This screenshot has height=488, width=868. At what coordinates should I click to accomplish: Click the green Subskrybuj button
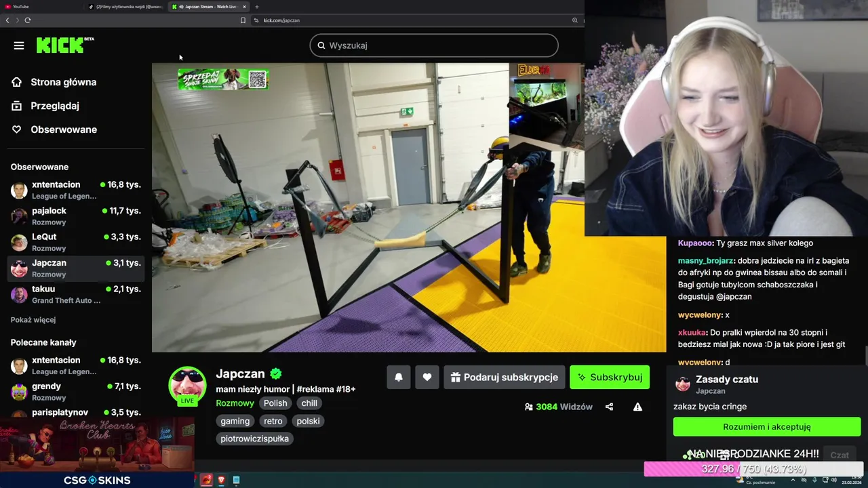(x=610, y=378)
